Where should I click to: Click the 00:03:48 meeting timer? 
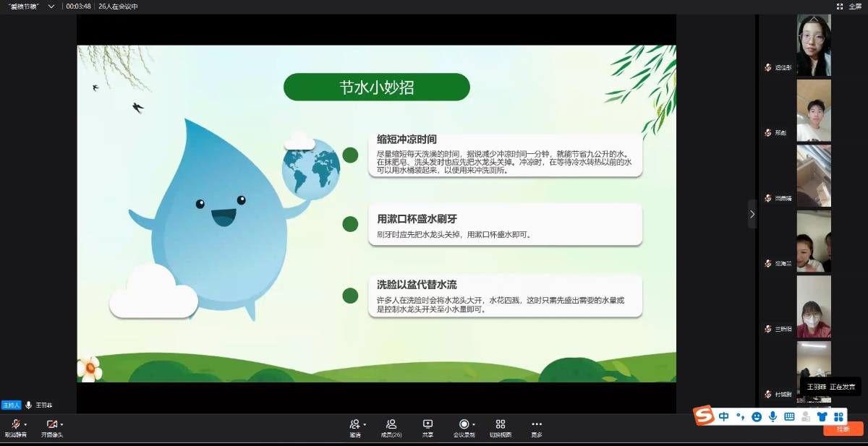[x=78, y=6]
